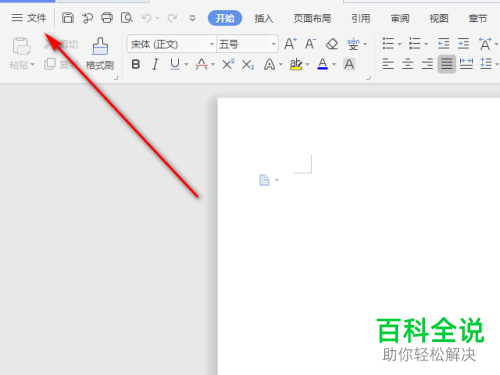Click the Redo arrow icon
The height and width of the screenshot is (375, 500).
[172, 18]
